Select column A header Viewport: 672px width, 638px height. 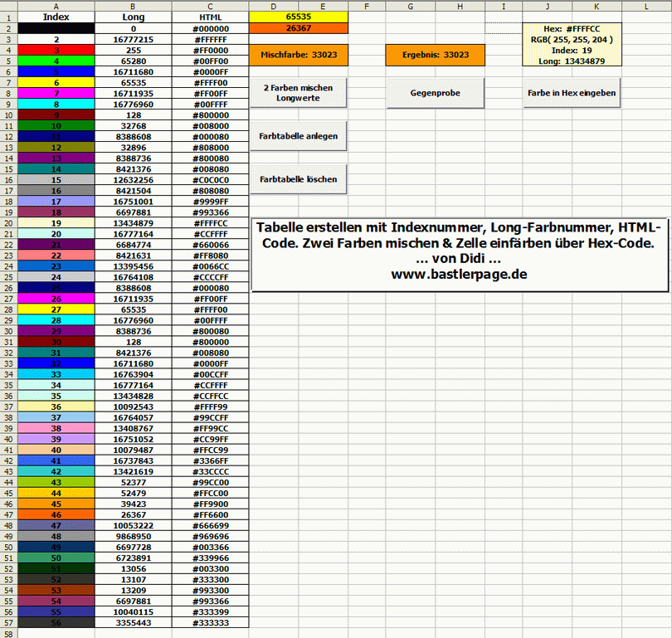pyautogui.click(x=56, y=6)
